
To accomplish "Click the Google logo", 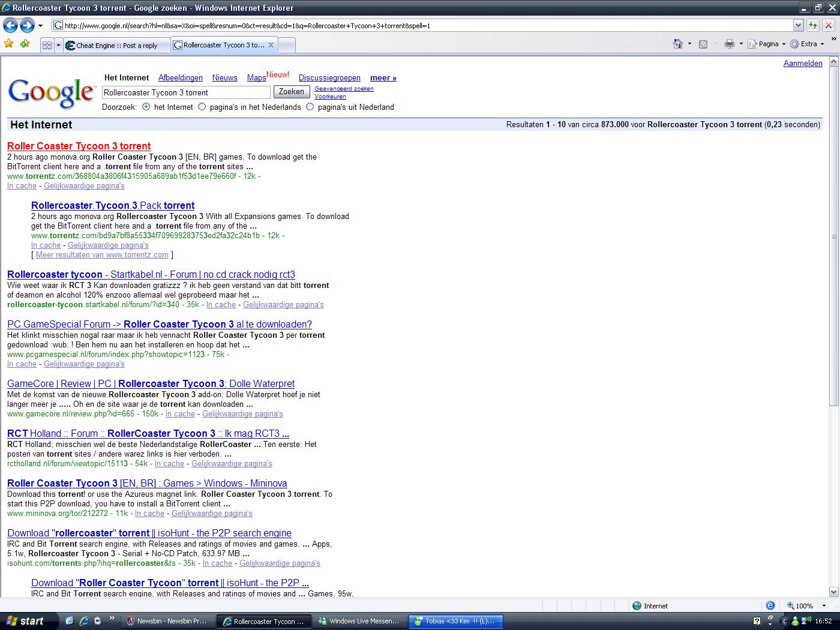I will click(52, 92).
